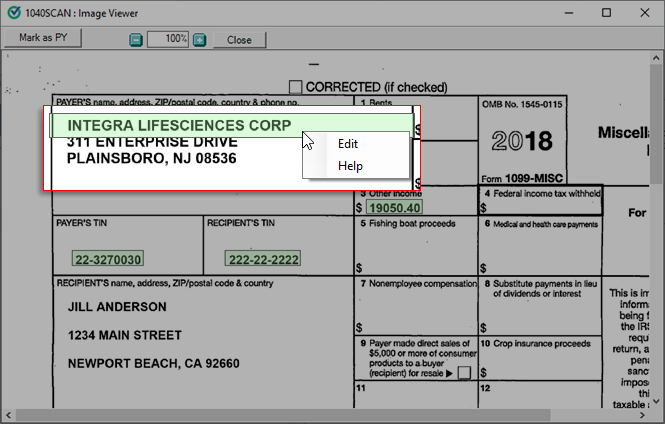The height and width of the screenshot is (424, 665).
Task: Click the vertical scrollbar up arrow
Action: pos(656,58)
